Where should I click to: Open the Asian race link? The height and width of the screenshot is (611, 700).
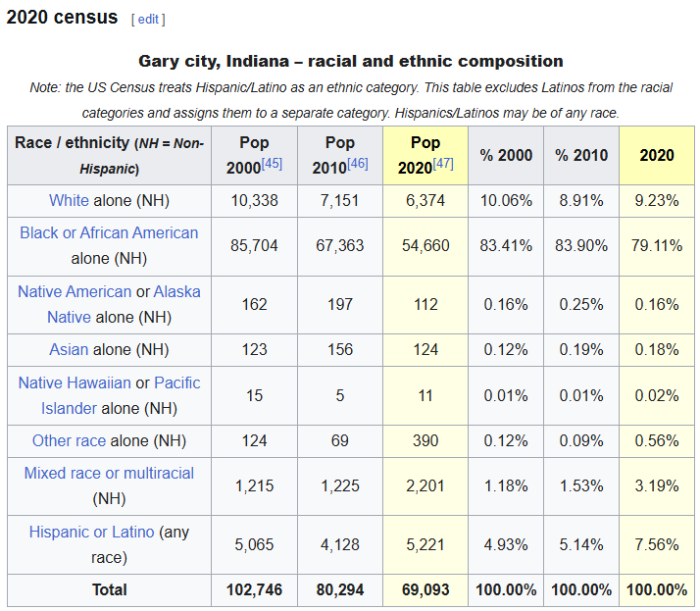pyautogui.click(x=69, y=349)
